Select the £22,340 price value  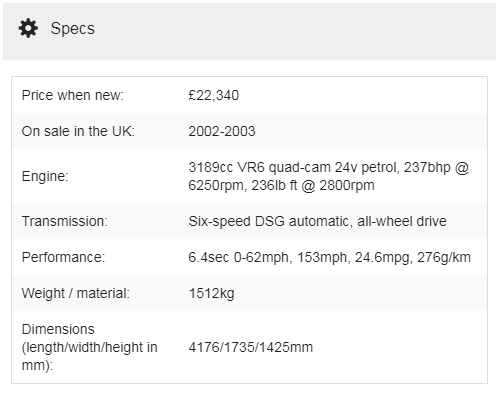214,95
